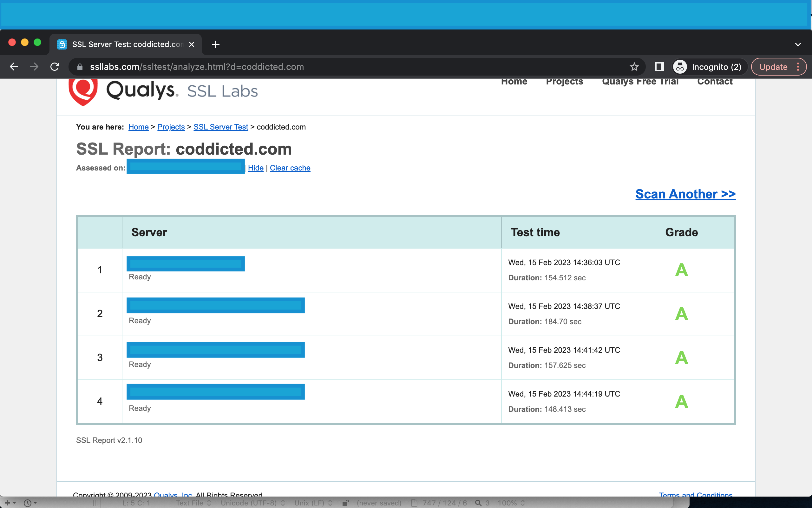Expand the tab search chevron

click(x=798, y=44)
